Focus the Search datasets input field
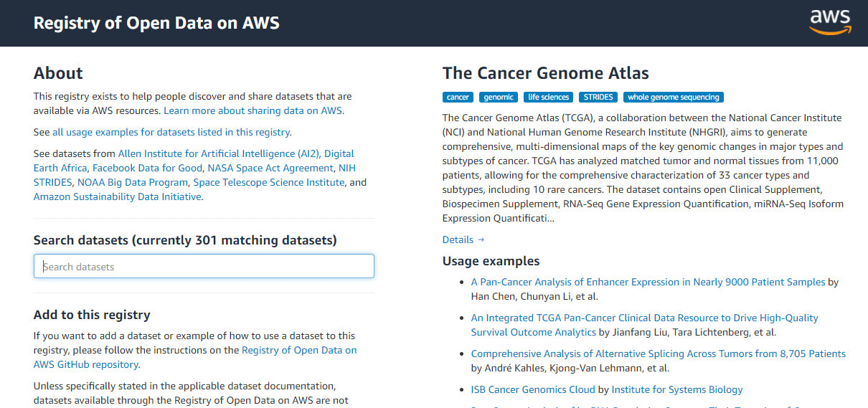This screenshot has height=408, width=868. pos(204,266)
